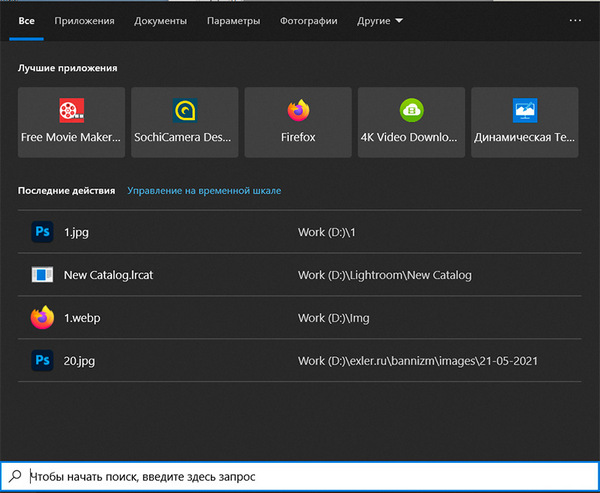Viewport: 600px width, 493px height.
Task: Launch SochiCamera Desktop app tile
Action: pos(184,122)
